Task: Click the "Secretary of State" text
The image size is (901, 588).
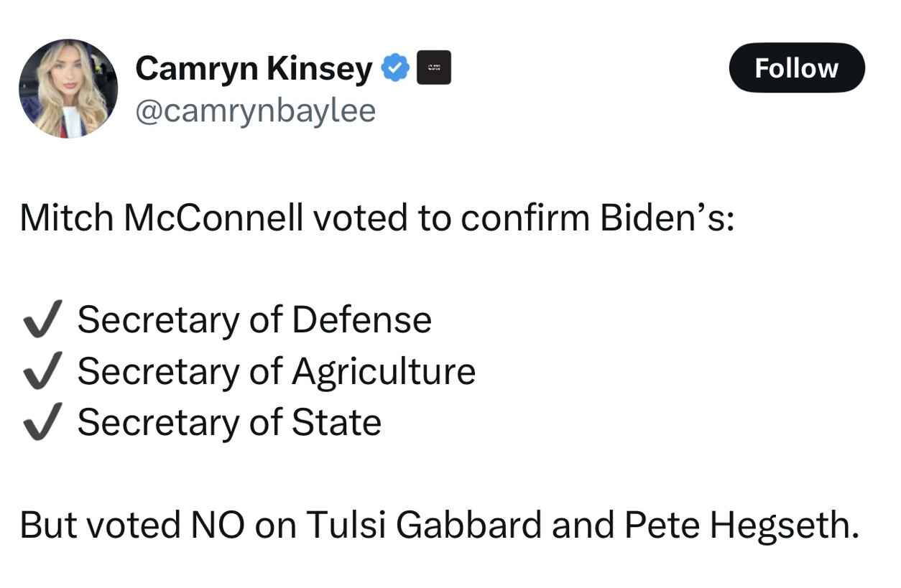Action: tap(229, 422)
